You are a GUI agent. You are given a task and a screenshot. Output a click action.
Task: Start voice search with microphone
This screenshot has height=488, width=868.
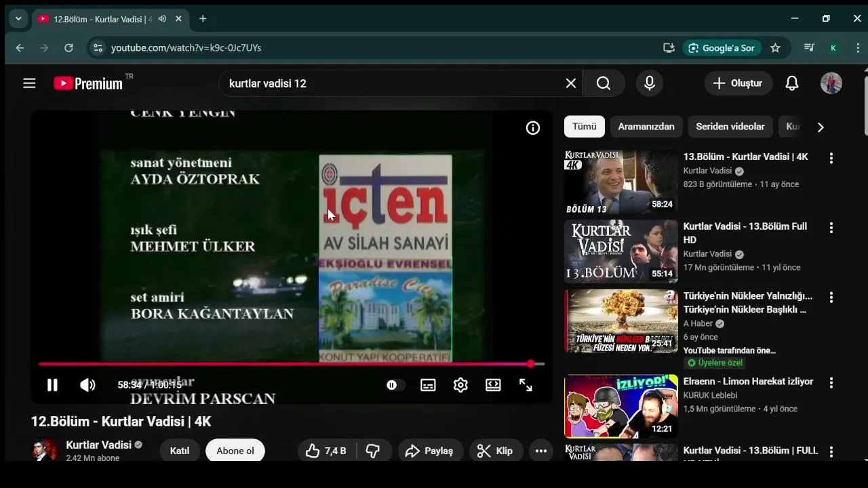(650, 83)
